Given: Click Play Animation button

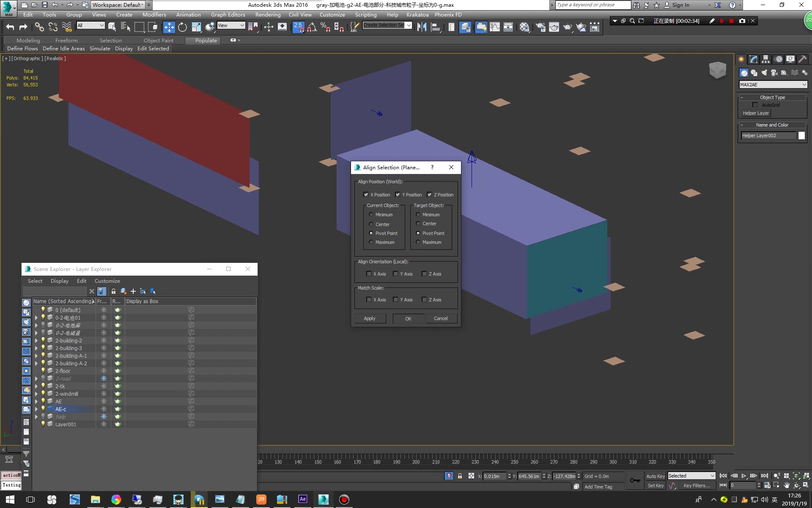Looking at the screenshot, I should (x=743, y=476).
